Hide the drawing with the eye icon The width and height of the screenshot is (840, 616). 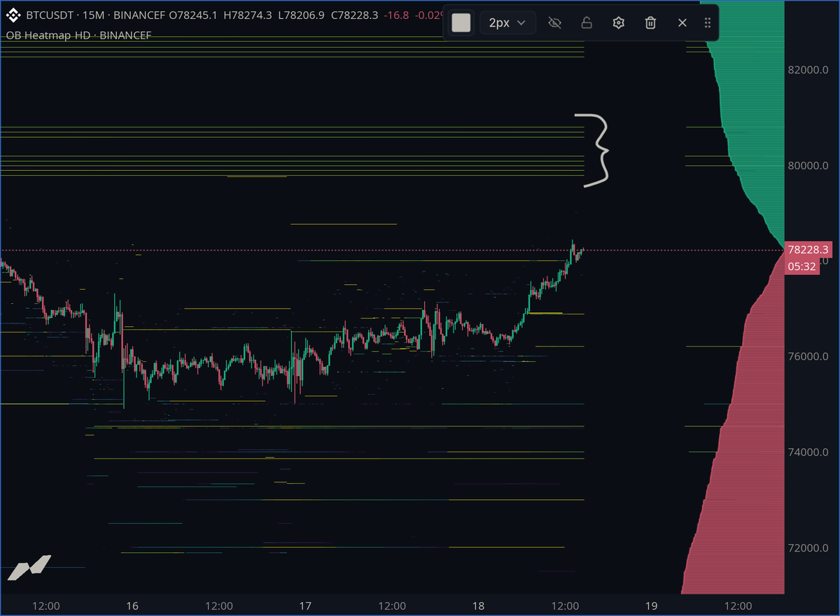click(x=555, y=23)
